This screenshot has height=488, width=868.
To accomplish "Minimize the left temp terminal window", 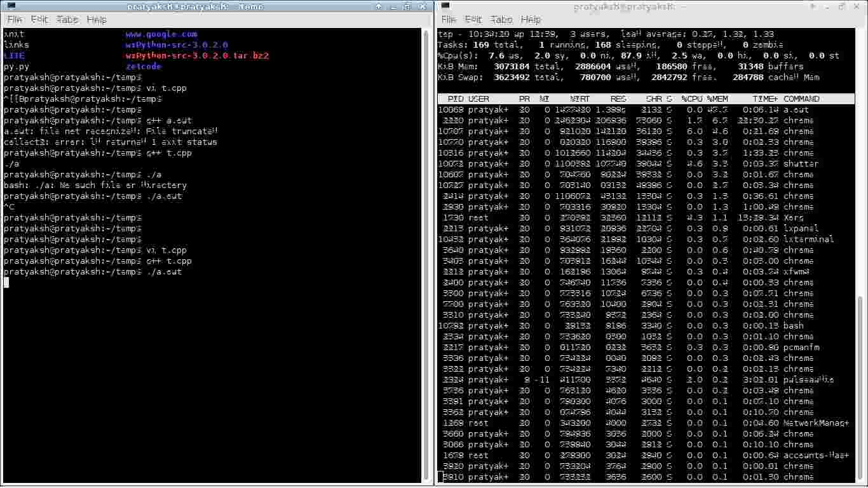I will tap(394, 6).
